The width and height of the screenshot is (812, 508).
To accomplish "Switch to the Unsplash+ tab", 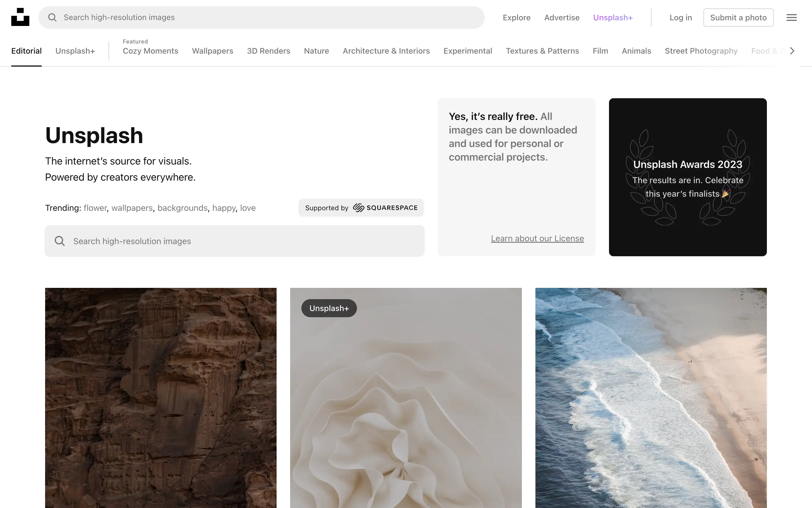I will click(75, 51).
